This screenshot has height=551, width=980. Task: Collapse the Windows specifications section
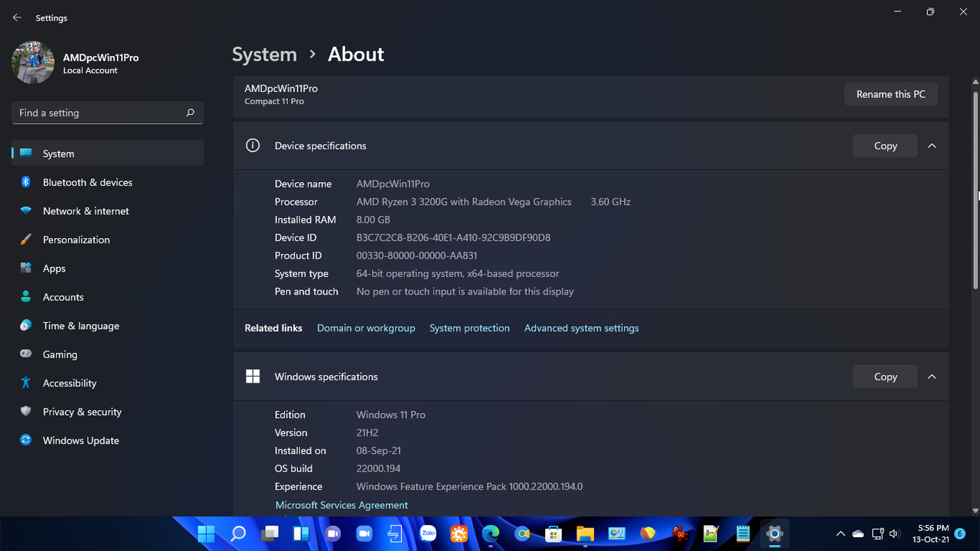[x=932, y=377]
